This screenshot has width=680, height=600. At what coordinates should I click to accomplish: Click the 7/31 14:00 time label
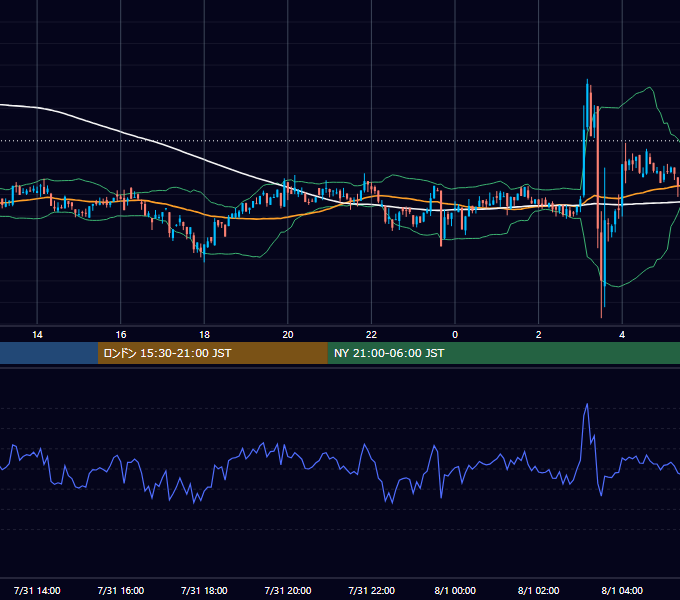click(37, 590)
